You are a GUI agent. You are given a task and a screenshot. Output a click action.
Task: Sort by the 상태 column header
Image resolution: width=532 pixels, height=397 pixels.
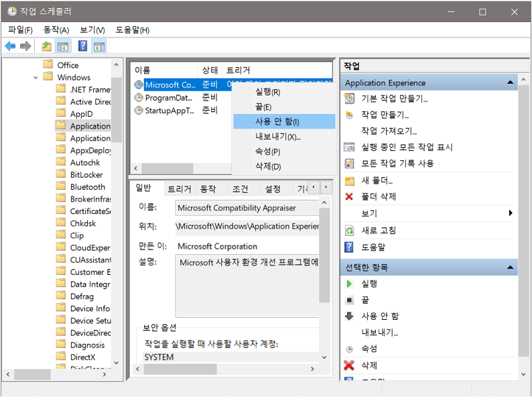pos(210,70)
